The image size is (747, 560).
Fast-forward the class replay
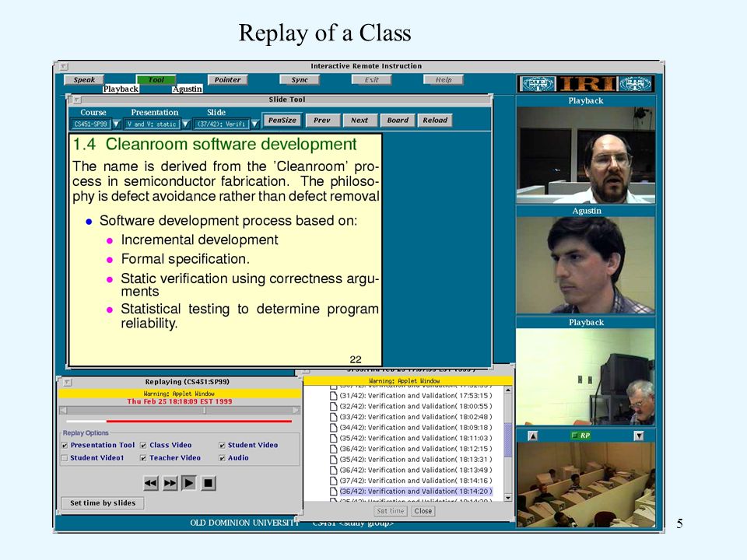(170, 483)
